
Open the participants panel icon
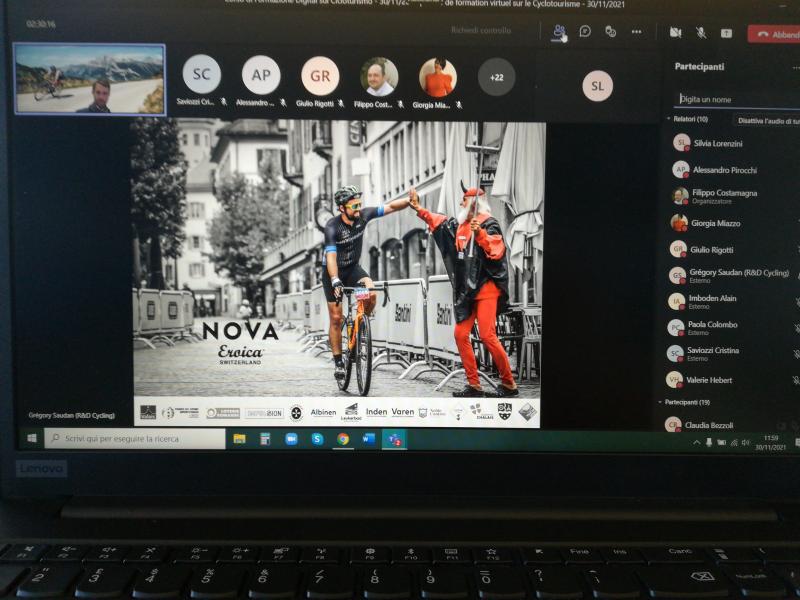coord(559,31)
